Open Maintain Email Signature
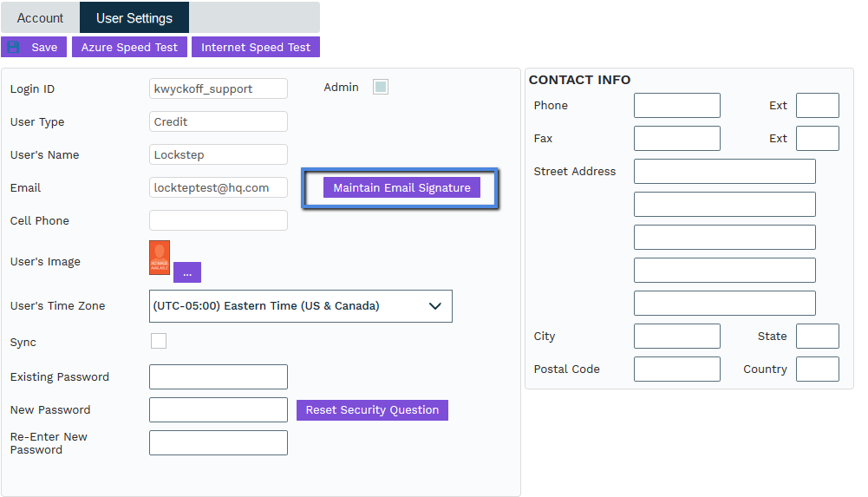This screenshot has height=497, width=868. [401, 187]
